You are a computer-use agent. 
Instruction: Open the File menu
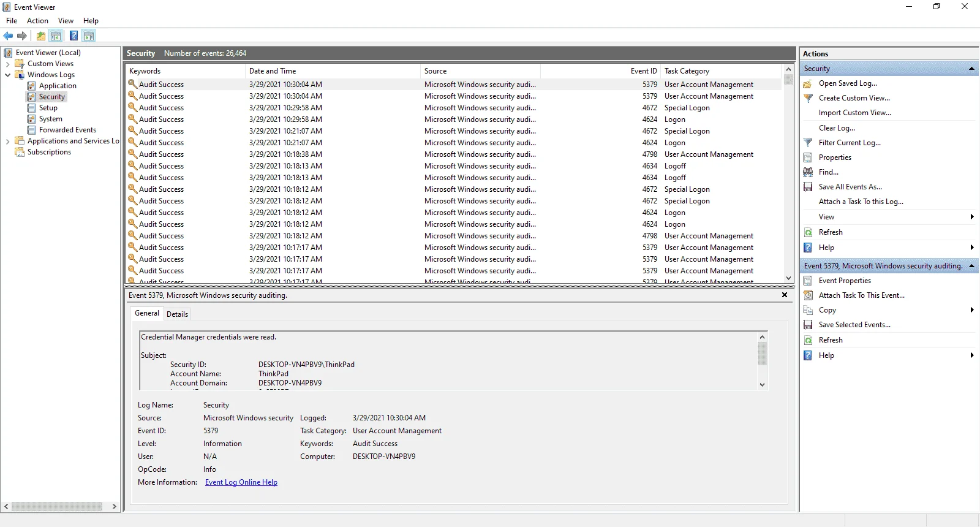(12, 21)
